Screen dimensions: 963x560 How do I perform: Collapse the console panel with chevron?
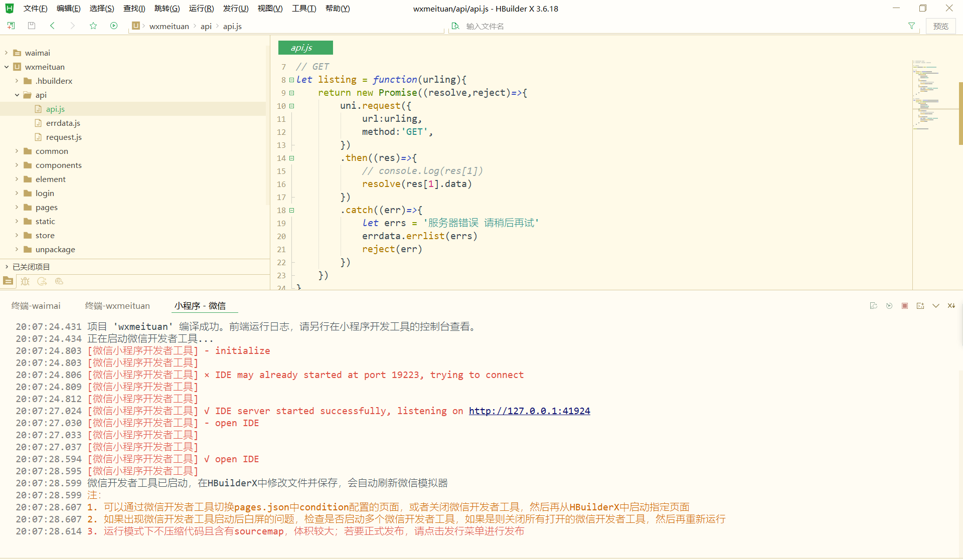pyautogui.click(x=936, y=306)
